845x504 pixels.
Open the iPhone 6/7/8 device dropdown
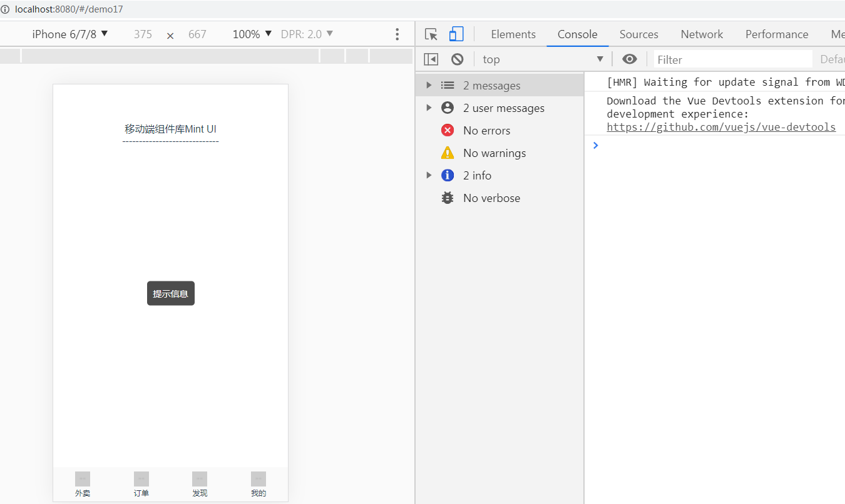click(70, 34)
